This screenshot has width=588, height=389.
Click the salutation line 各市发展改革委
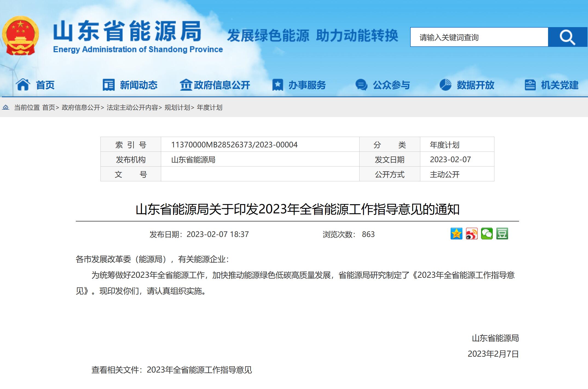[152, 259]
